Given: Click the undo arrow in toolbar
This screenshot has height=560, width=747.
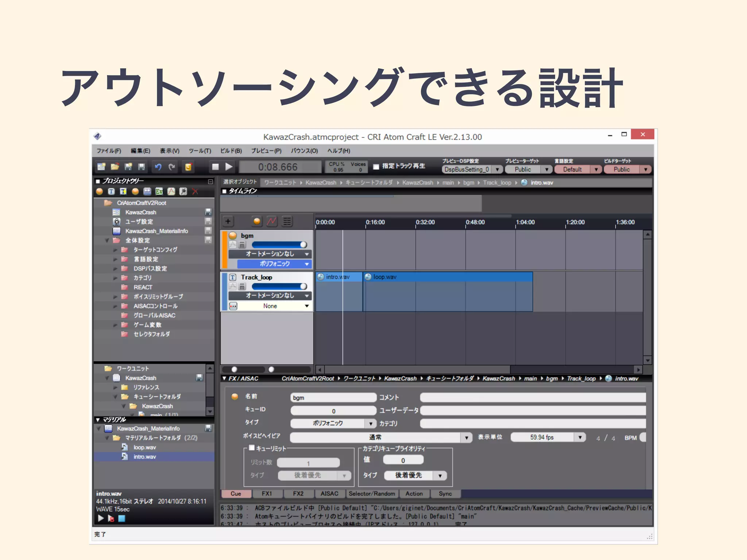Looking at the screenshot, I should [158, 167].
